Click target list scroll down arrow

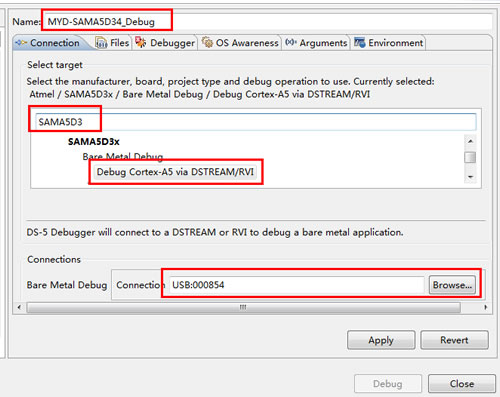pyautogui.click(x=470, y=177)
